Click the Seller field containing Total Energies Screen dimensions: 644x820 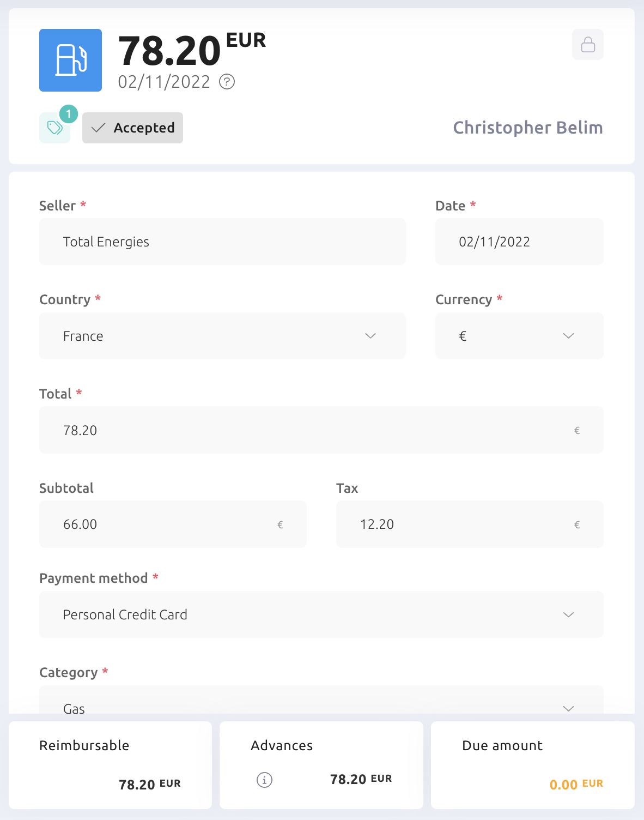coord(222,242)
